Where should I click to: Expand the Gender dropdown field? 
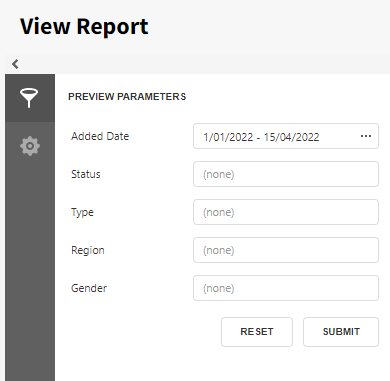(x=286, y=288)
